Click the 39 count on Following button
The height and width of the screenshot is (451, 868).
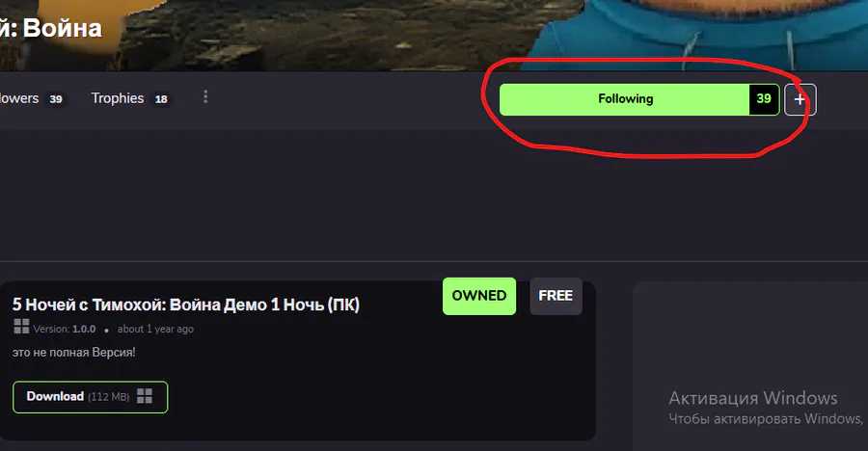(764, 99)
